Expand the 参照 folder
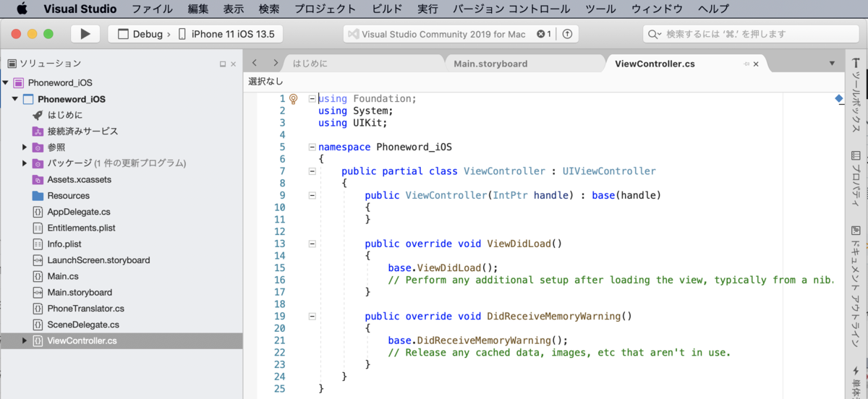The height and width of the screenshot is (399, 868). pyautogui.click(x=25, y=147)
